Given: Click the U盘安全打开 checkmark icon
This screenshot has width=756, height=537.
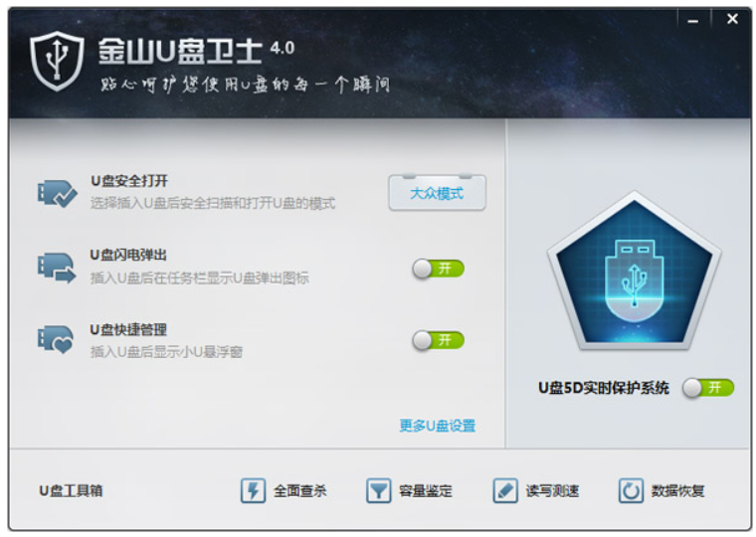Looking at the screenshot, I should point(58,193).
